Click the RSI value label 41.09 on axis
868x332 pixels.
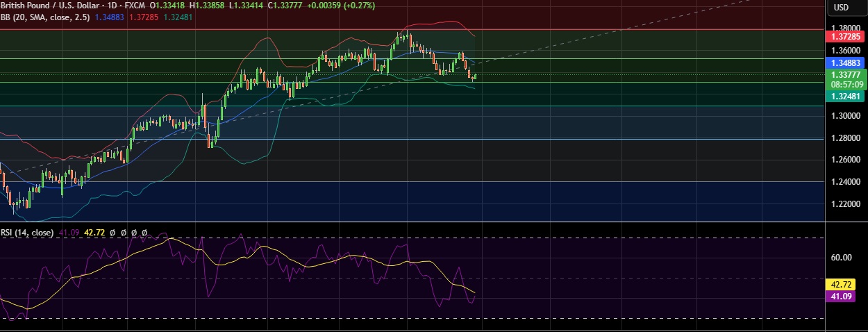click(841, 297)
